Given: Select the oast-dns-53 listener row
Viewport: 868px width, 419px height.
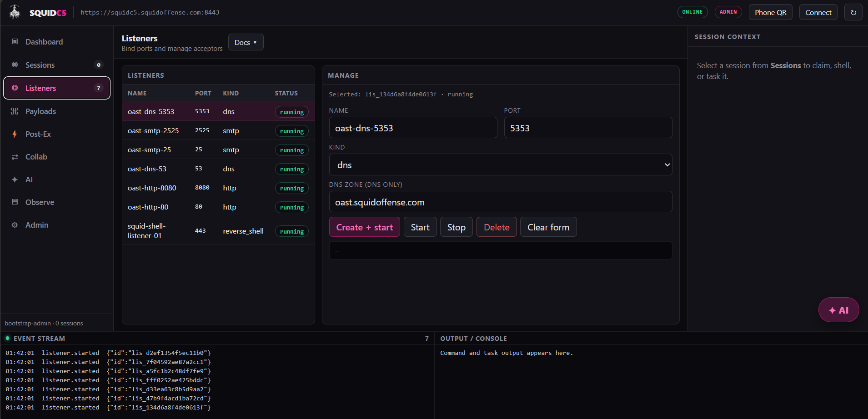Looking at the screenshot, I should (x=218, y=169).
